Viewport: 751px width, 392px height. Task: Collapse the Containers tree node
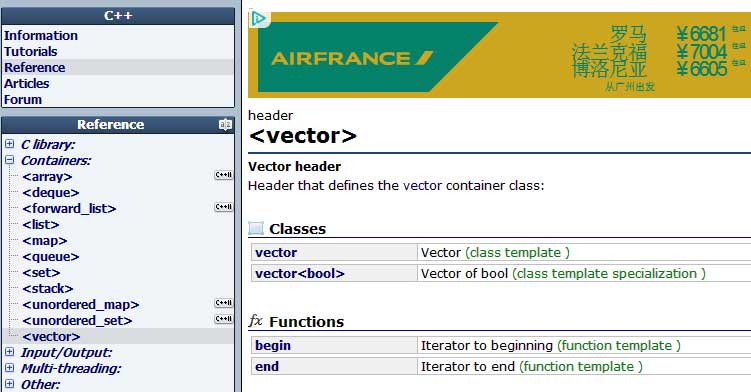10,160
